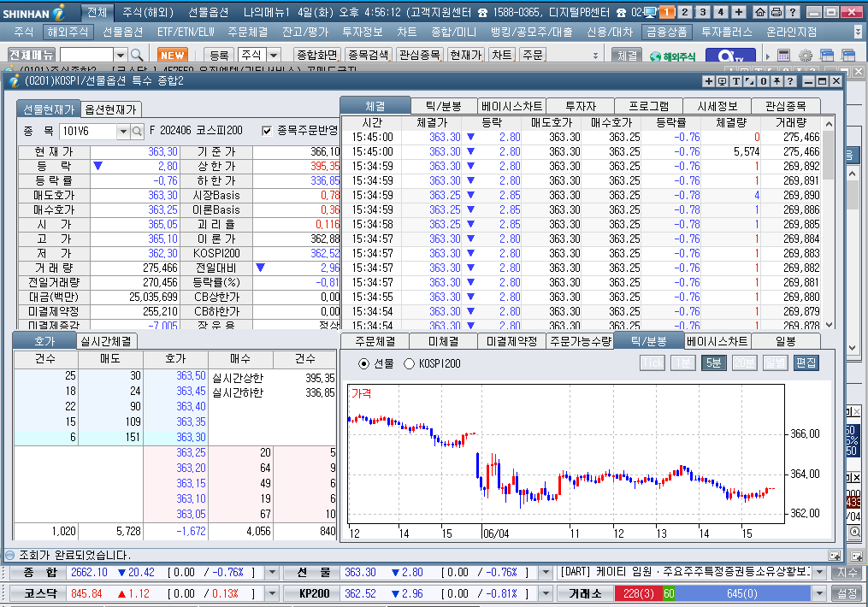Click the pin icon in KOSPI window title bar
Image resolution: width=868 pixels, height=607 pixels.
(776, 81)
